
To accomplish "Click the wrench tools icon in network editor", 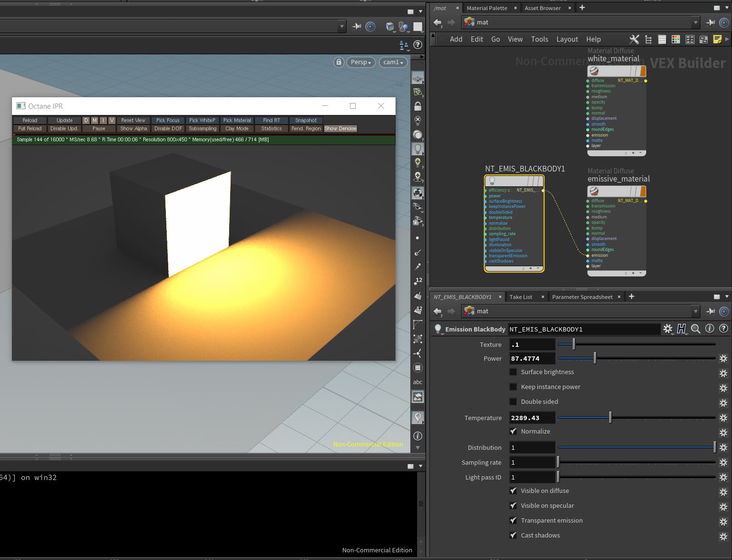I will point(634,39).
